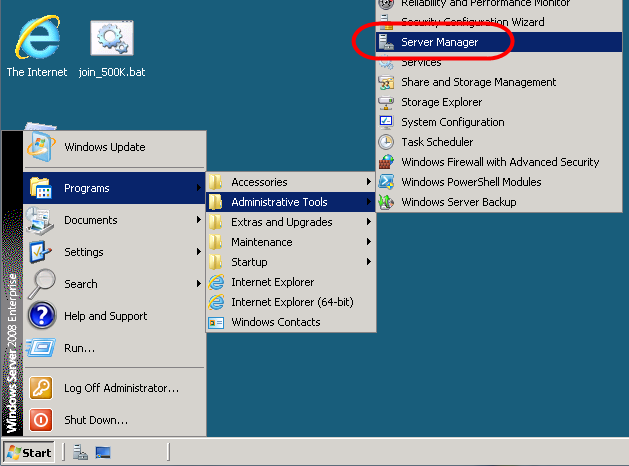Image resolution: width=629 pixels, height=466 pixels.
Task: Click the Security Configuration Wizard icon
Action: [386, 22]
